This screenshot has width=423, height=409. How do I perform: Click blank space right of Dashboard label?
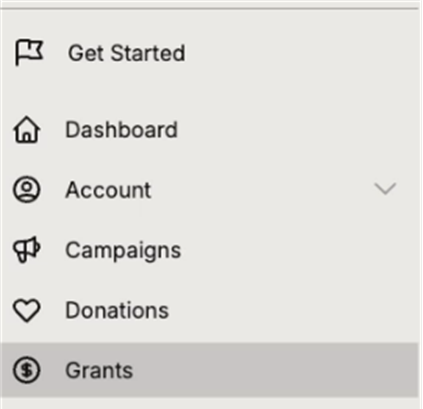(297, 130)
